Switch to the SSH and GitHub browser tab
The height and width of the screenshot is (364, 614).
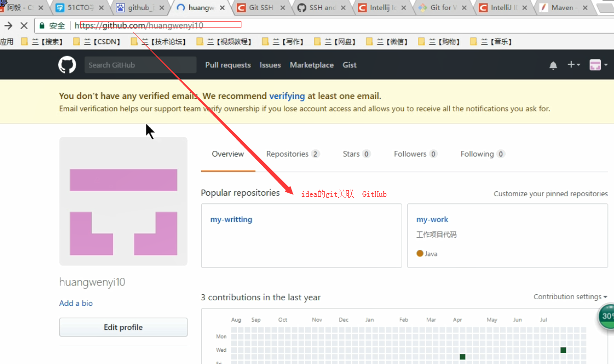coord(322,8)
